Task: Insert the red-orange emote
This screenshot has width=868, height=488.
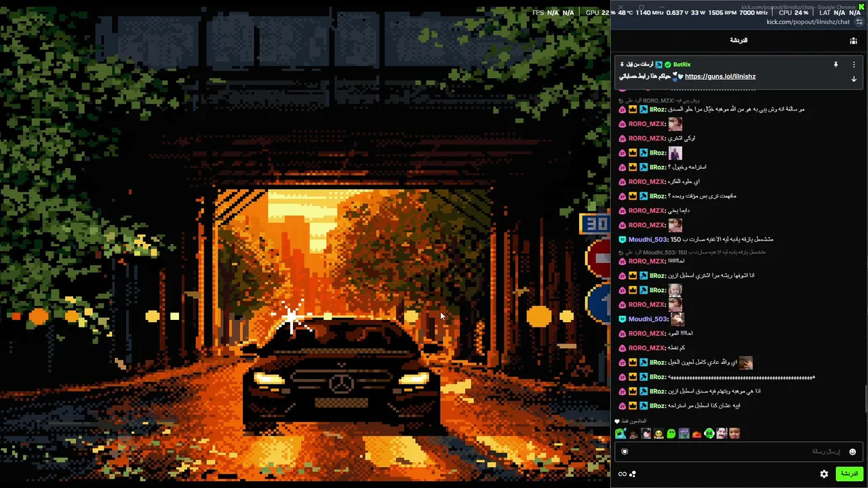Action: pyautogui.click(x=696, y=434)
